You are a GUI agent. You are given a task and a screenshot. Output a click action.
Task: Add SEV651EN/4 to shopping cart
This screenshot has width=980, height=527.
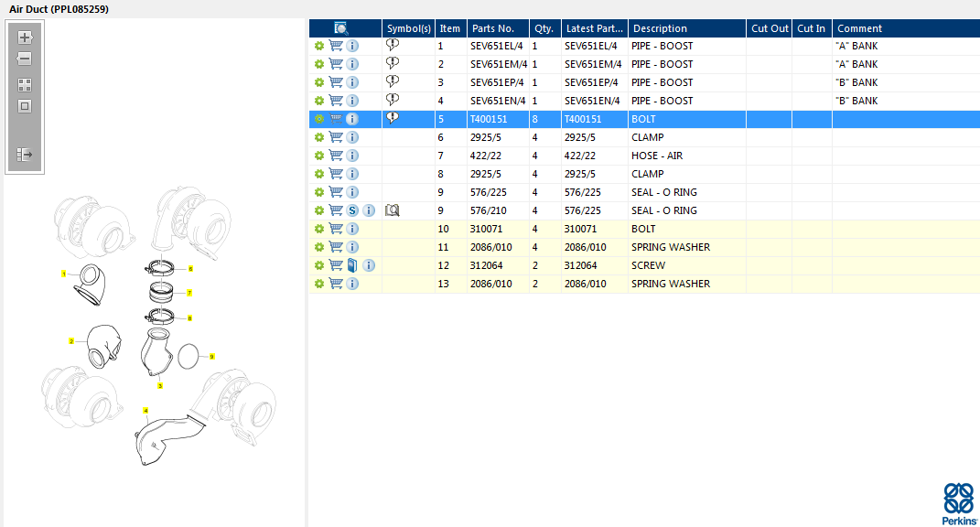336,101
